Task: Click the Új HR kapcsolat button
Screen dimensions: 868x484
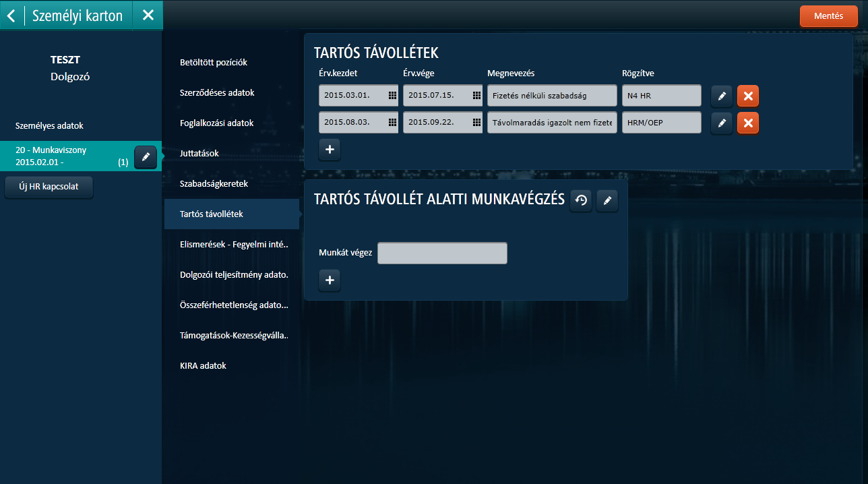Action: tap(49, 187)
